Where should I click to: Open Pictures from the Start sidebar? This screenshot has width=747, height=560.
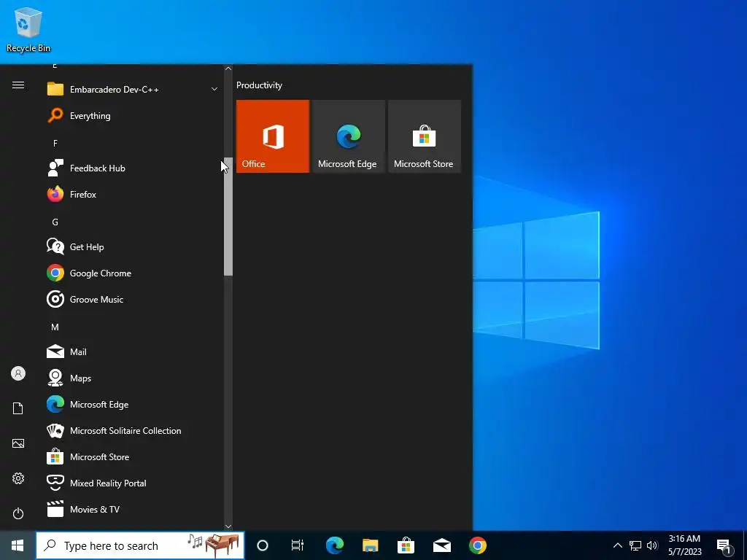[18, 443]
